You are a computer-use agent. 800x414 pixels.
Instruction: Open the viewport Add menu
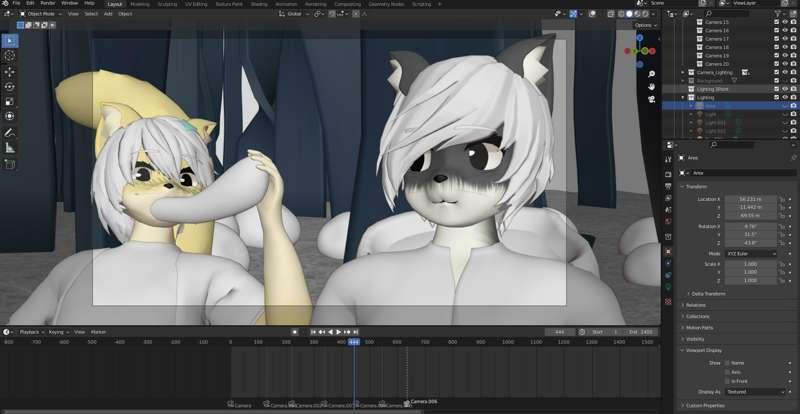[x=108, y=14]
